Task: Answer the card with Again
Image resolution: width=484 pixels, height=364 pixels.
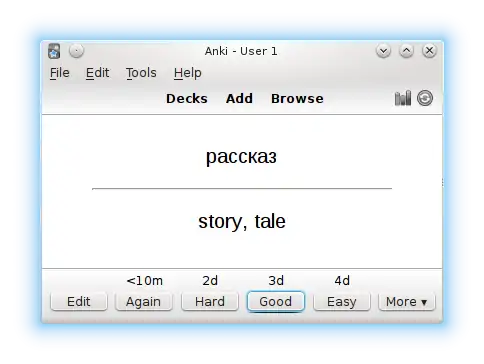Action: [x=143, y=302]
